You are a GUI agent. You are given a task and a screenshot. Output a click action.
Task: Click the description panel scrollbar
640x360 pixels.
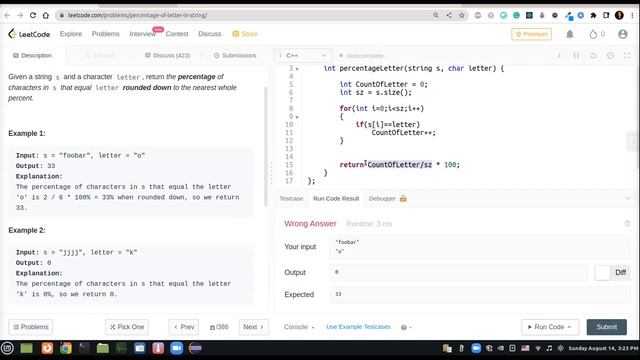click(x=266, y=145)
